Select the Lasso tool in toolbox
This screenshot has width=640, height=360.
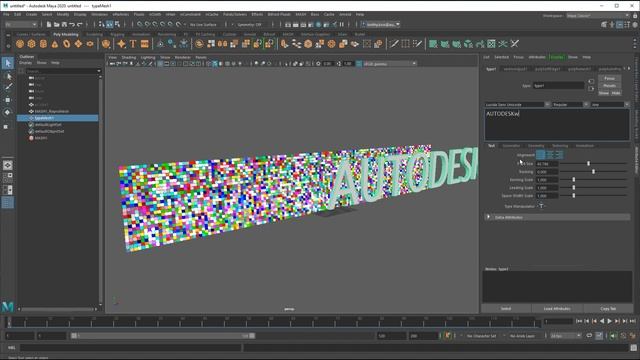pyautogui.click(x=8, y=76)
